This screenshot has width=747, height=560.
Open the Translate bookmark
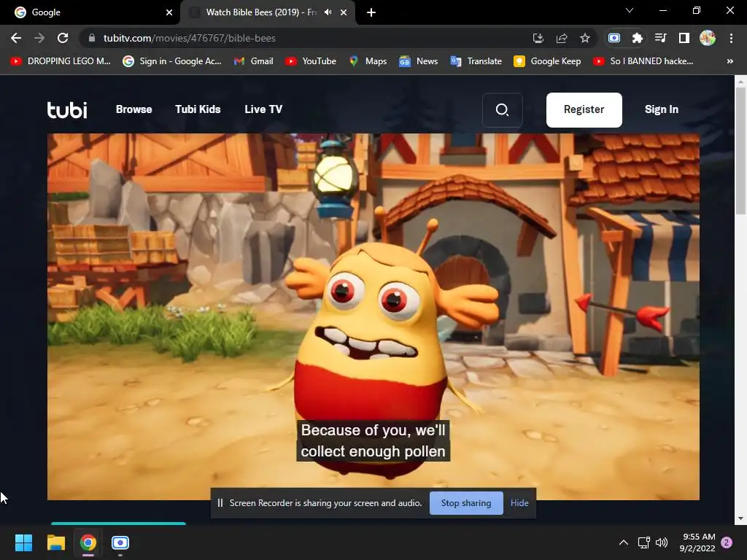pyautogui.click(x=476, y=61)
